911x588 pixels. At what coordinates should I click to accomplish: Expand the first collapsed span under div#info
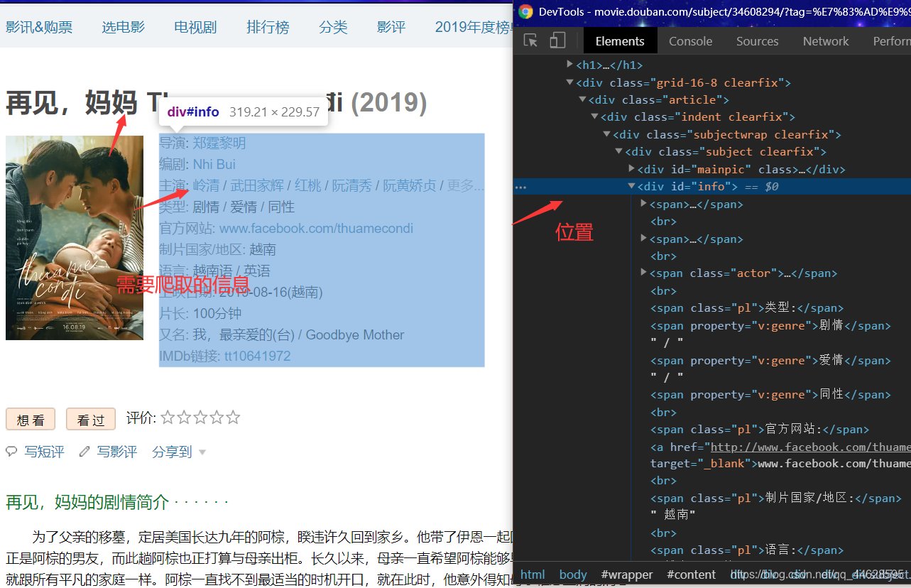pyautogui.click(x=643, y=203)
